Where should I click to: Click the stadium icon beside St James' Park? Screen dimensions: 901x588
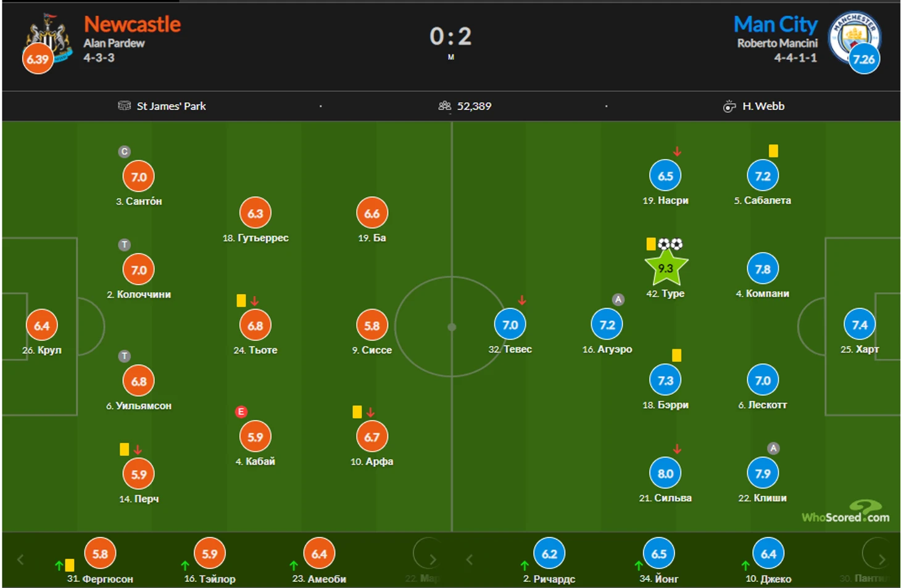pyautogui.click(x=124, y=106)
